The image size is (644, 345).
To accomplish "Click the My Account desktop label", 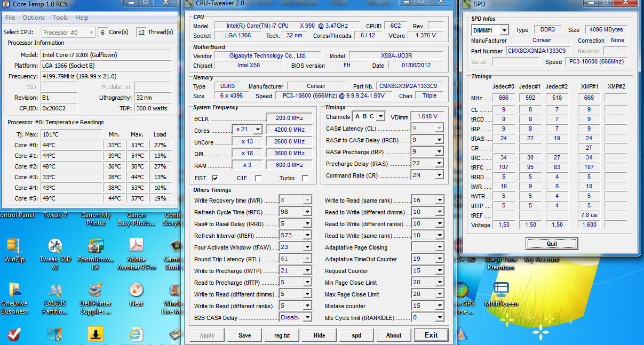I will 543,260.
